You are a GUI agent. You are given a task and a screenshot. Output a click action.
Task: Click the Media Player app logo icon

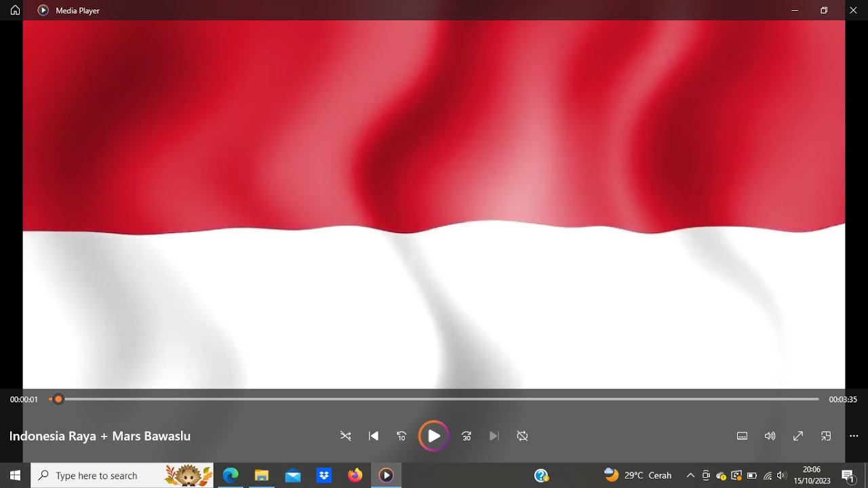point(43,10)
